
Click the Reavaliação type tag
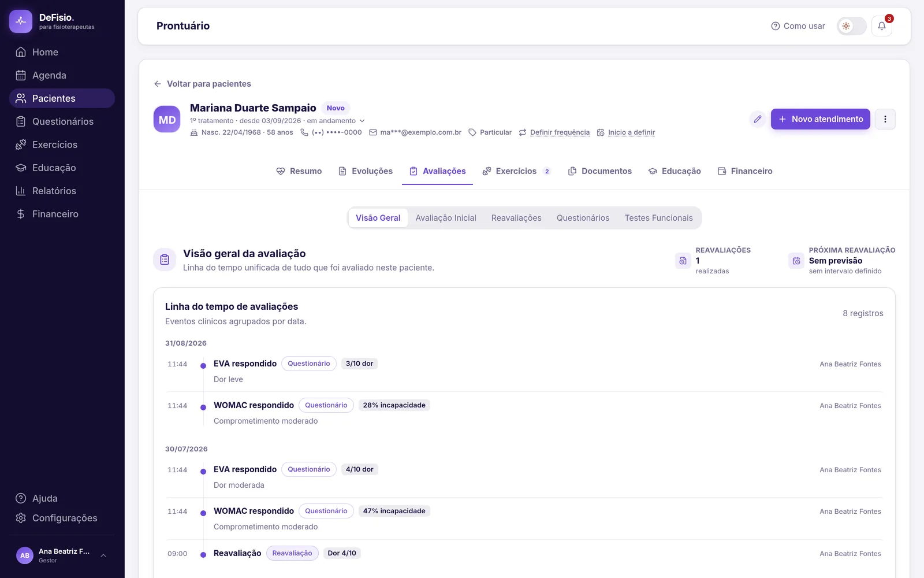click(292, 553)
